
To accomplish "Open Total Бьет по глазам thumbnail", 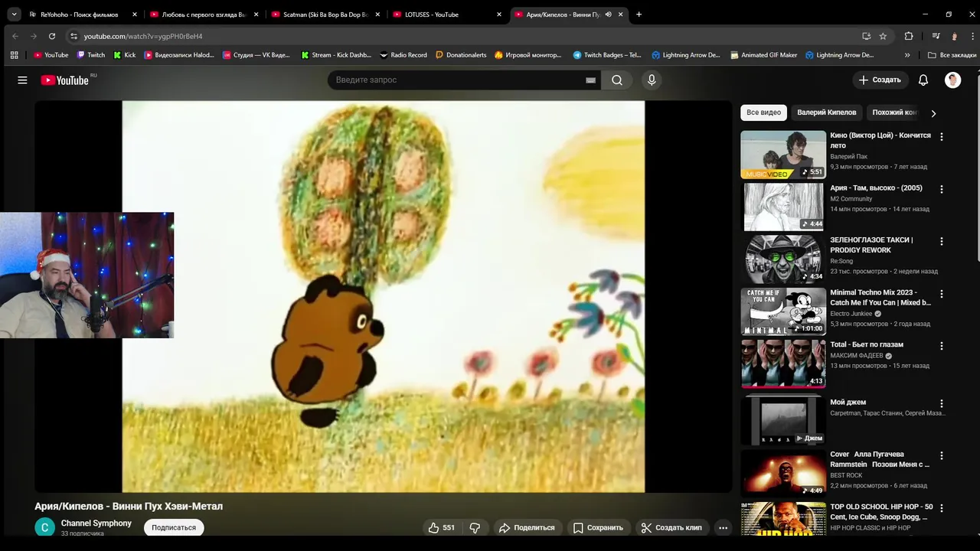I will coord(783,364).
